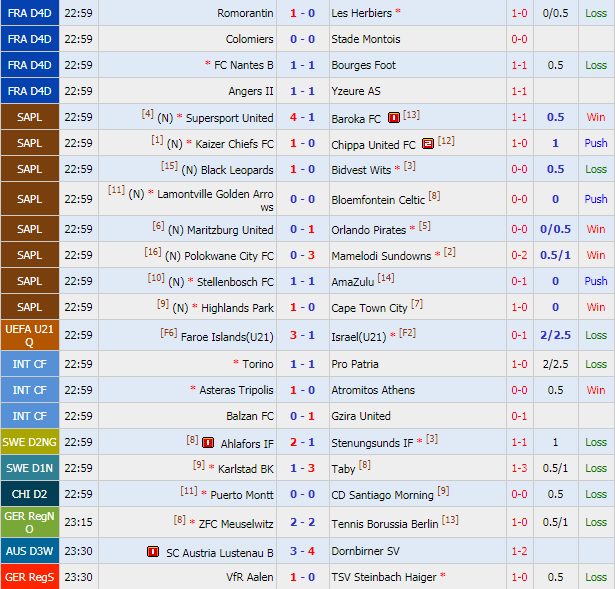Open Bloemfontein Celtic team page
Screen dimensions: 615x589
[378, 200]
